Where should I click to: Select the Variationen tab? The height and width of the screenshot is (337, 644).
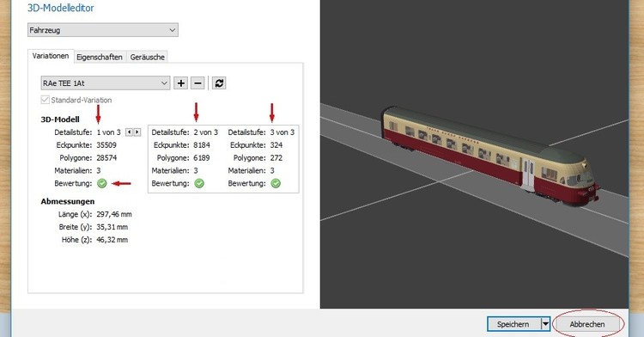pos(51,56)
